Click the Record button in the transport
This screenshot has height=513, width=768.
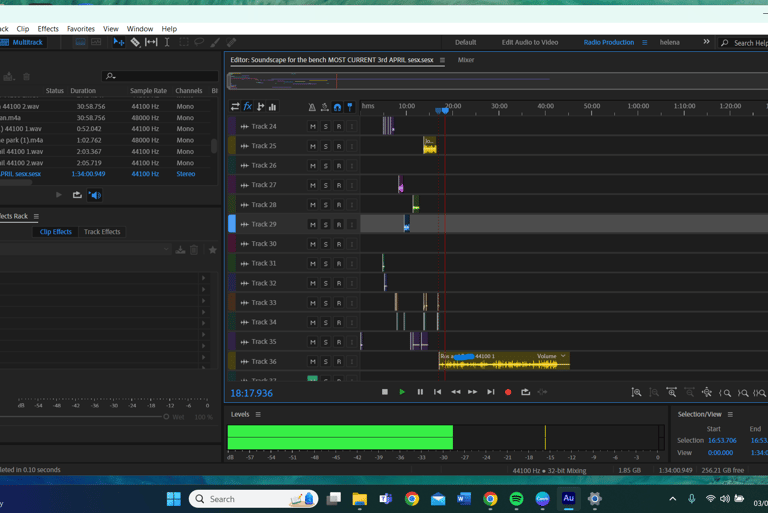pyautogui.click(x=508, y=392)
